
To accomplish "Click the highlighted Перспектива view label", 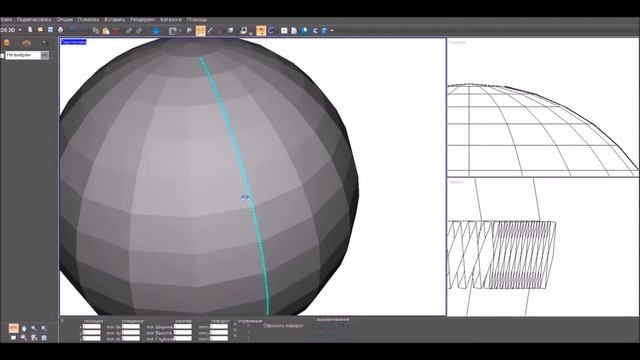I will coord(73,42).
